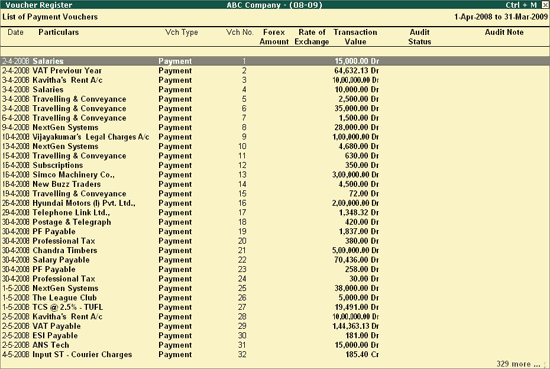The image size is (550, 369).
Task: Select the ANS Tech payment voucher
Action: click(275, 345)
